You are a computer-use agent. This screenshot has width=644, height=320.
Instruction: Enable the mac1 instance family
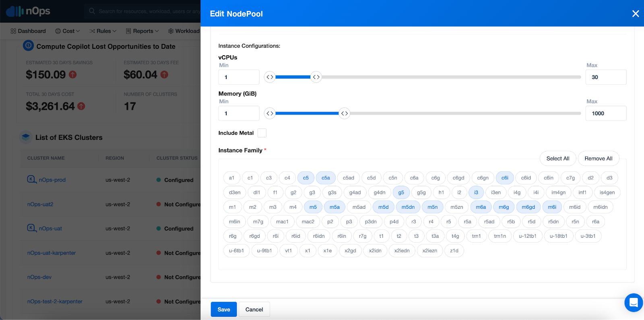click(x=282, y=221)
